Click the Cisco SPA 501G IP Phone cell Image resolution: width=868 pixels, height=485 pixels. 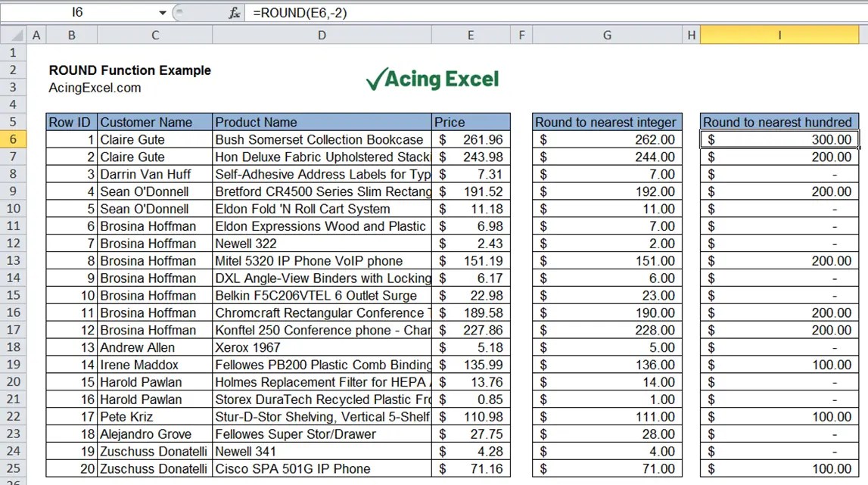(x=322, y=469)
